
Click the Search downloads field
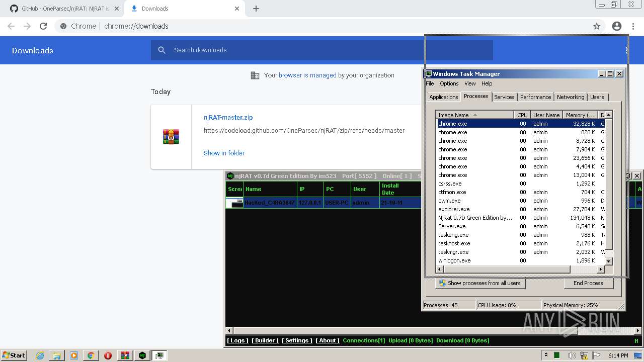click(x=322, y=50)
